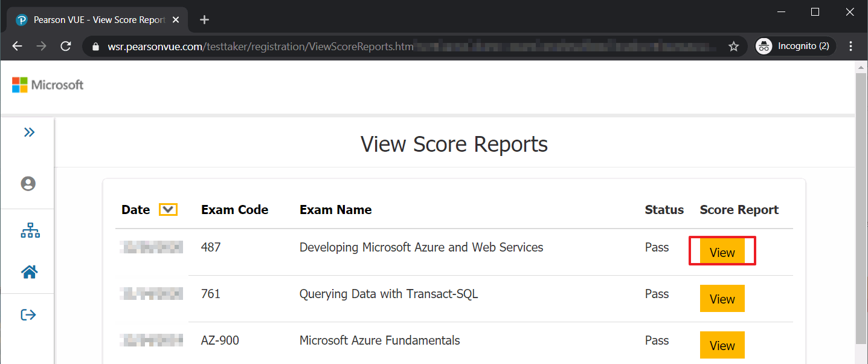The width and height of the screenshot is (868, 364).
Task: Open Incognito profile indicator
Action: 796,47
